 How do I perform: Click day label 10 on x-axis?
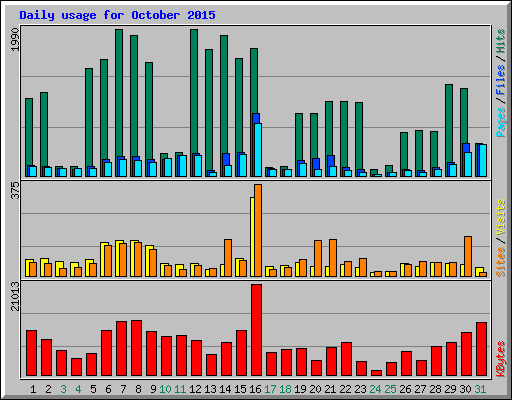(165, 389)
